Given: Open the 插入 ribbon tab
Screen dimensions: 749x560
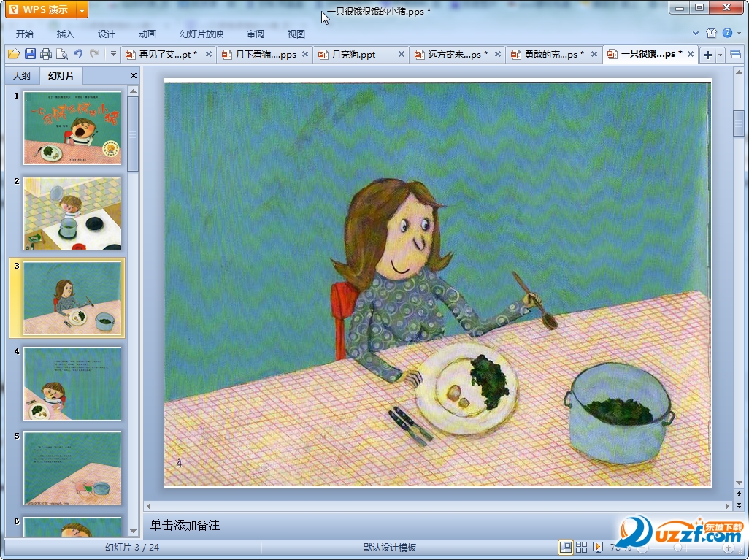Looking at the screenshot, I should pos(65,34).
